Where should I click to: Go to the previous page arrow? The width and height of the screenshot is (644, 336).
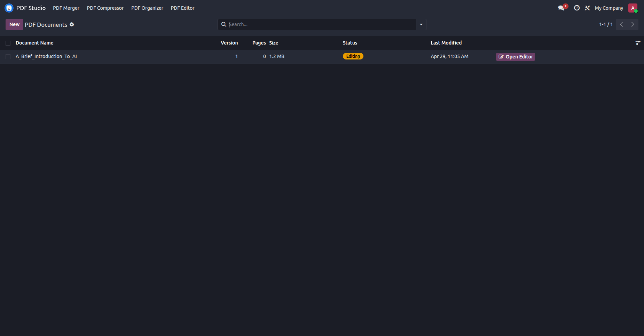pyautogui.click(x=621, y=24)
